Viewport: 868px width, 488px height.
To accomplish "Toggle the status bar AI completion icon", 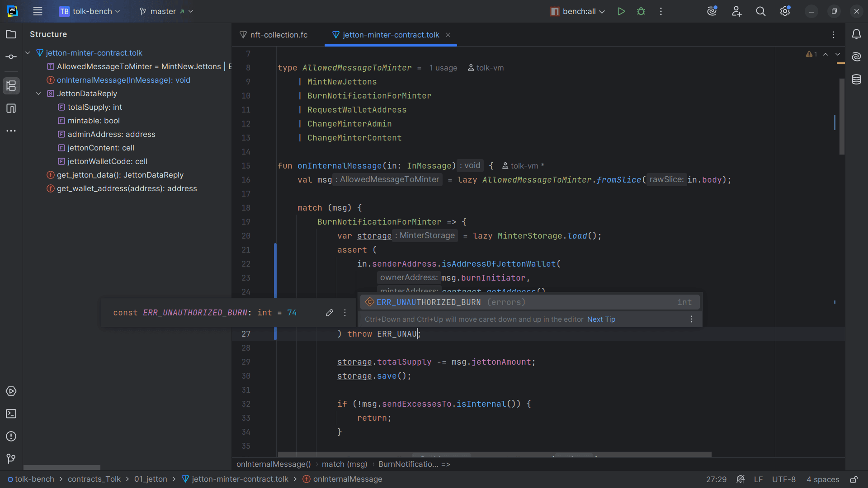I will 741,479.
